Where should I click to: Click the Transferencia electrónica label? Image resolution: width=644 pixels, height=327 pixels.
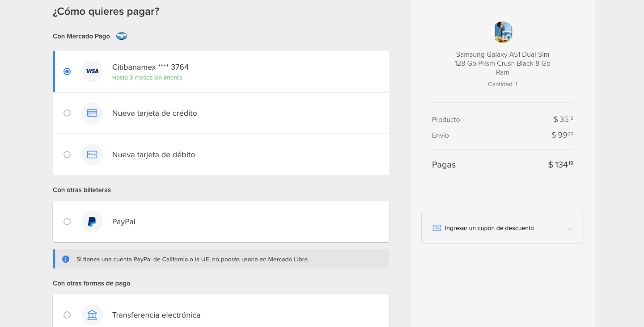point(156,315)
